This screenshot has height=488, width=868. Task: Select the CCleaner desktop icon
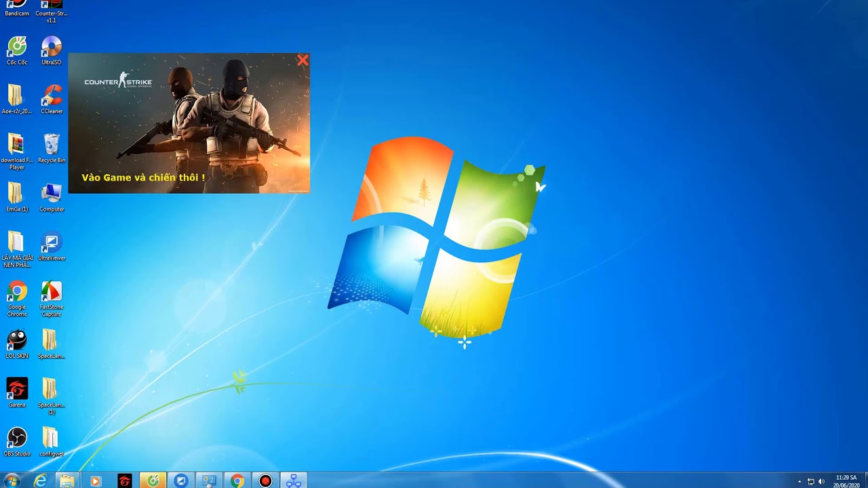tap(52, 97)
